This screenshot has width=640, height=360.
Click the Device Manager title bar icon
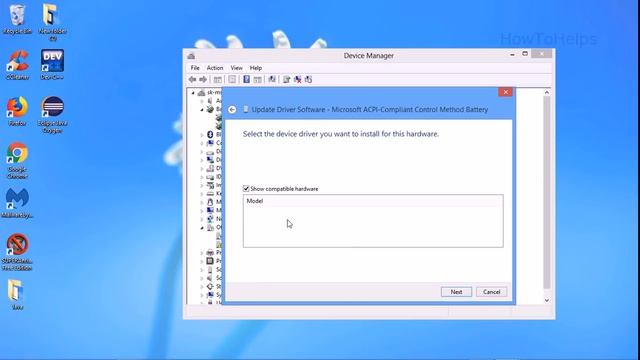(191, 56)
